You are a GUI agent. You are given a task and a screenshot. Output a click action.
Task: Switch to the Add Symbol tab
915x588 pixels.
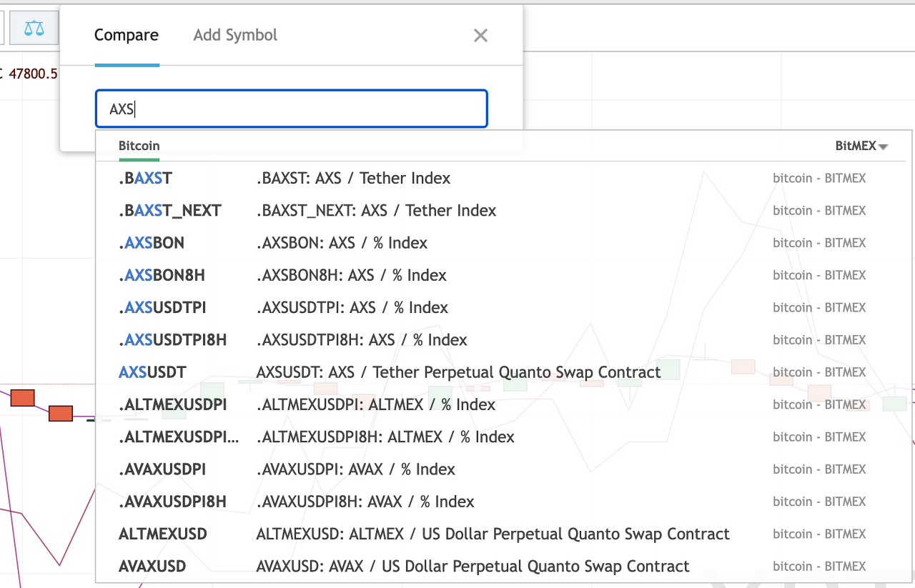235,35
